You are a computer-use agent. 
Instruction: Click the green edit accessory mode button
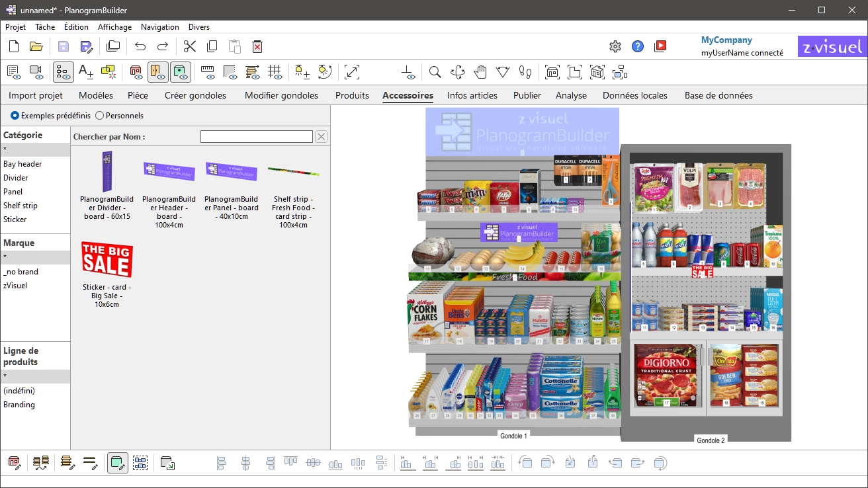point(117,463)
